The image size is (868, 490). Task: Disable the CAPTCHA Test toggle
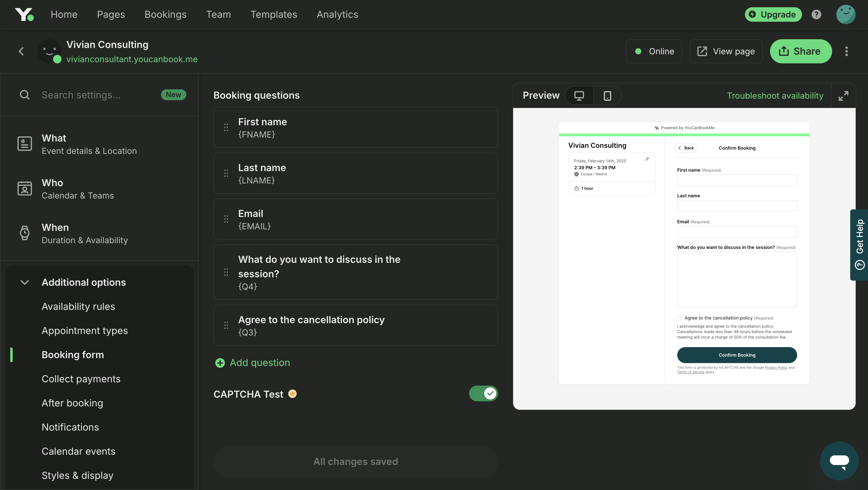[483, 393]
